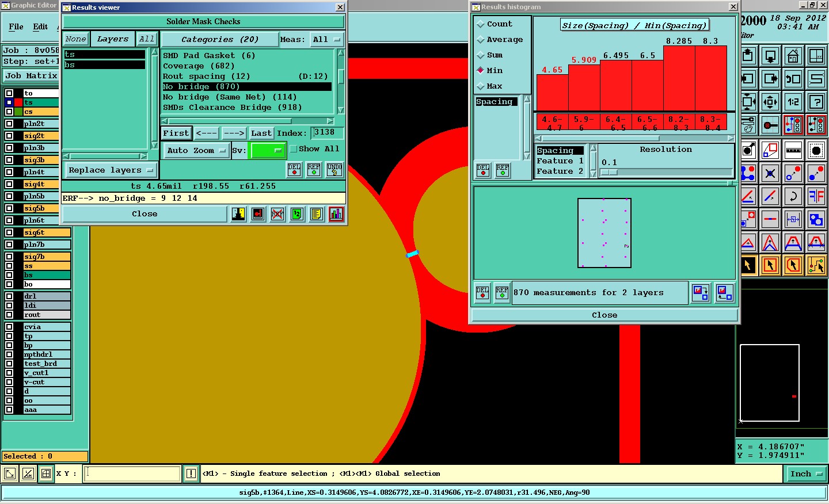Click the yellow notes page icon
This screenshot has height=504, width=829.
pyautogui.click(x=317, y=214)
